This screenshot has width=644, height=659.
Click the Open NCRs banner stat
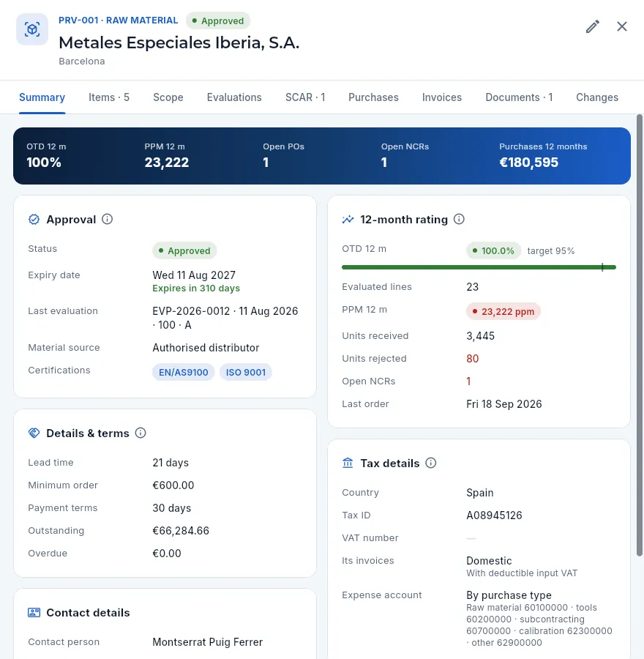coord(405,156)
